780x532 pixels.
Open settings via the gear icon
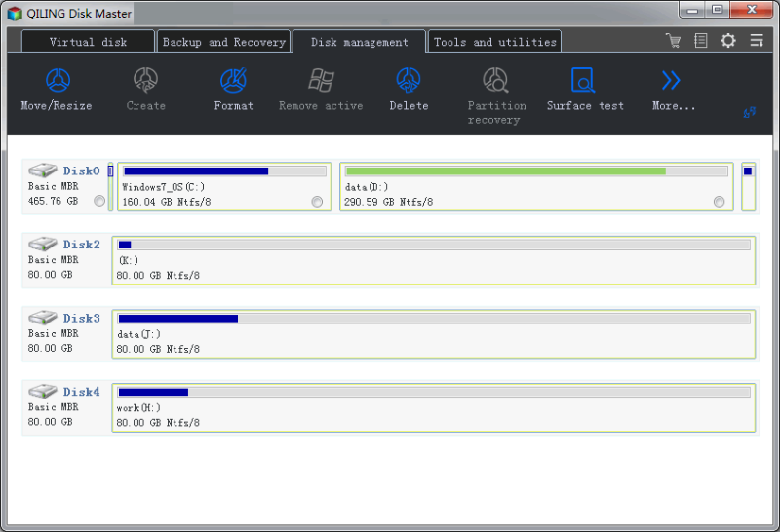(728, 41)
